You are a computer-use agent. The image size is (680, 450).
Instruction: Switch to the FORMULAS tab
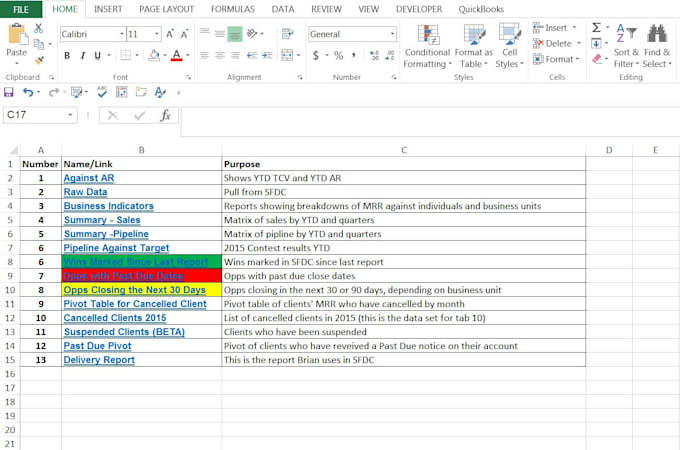coord(233,9)
